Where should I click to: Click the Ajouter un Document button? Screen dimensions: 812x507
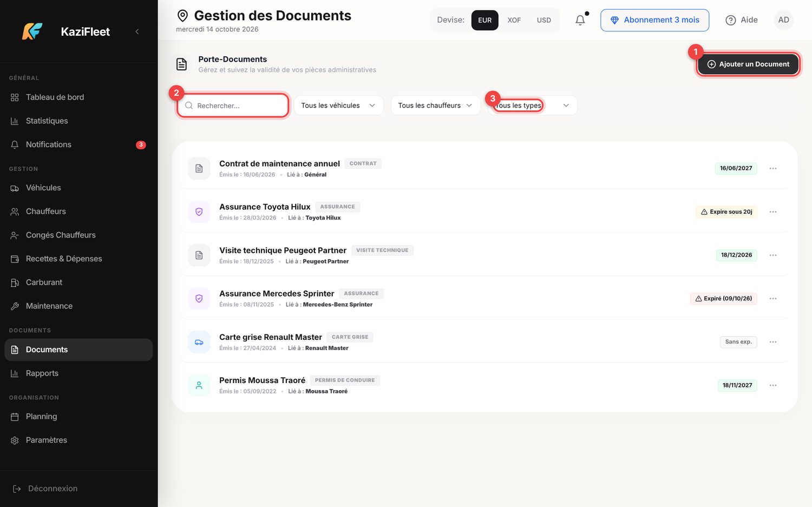(748, 64)
